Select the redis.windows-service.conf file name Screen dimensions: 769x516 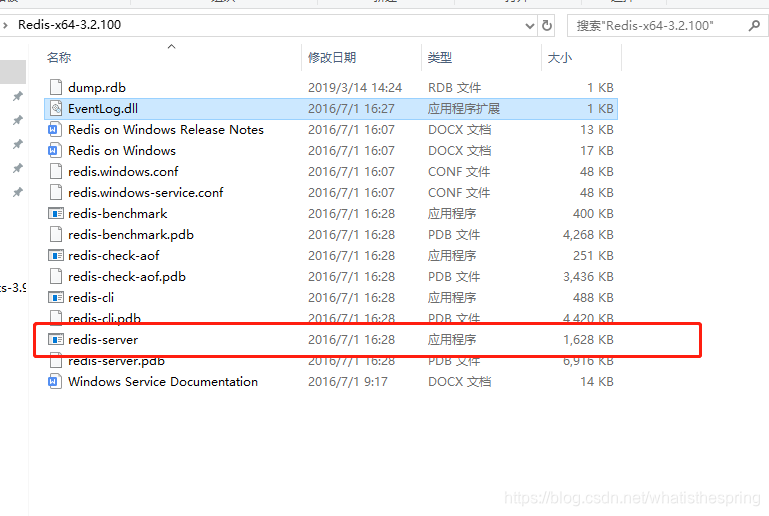pyautogui.click(x=146, y=193)
